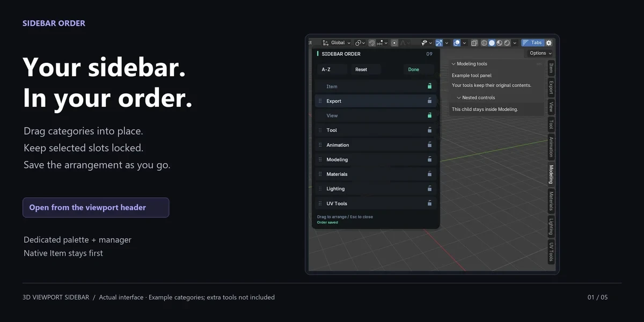
Task: Open the overlays options arrow
Action: point(464,43)
